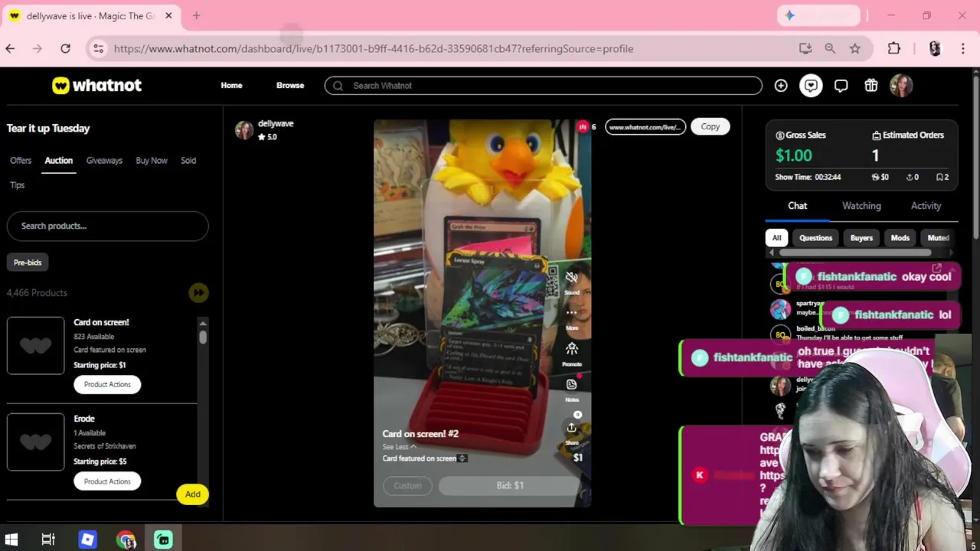Open the profile avatar menu
This screenshot has width=980, height=551.
pyautogui.click(x=901, y=86)
